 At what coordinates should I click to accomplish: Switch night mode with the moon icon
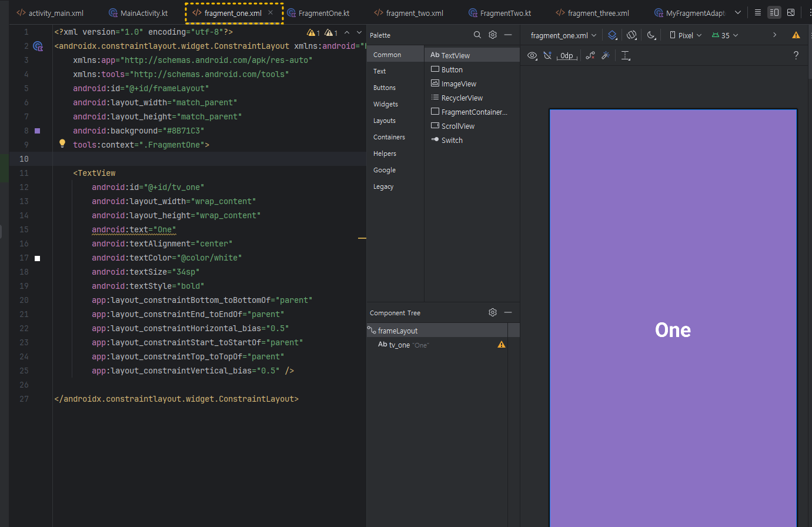pos(651,35)
